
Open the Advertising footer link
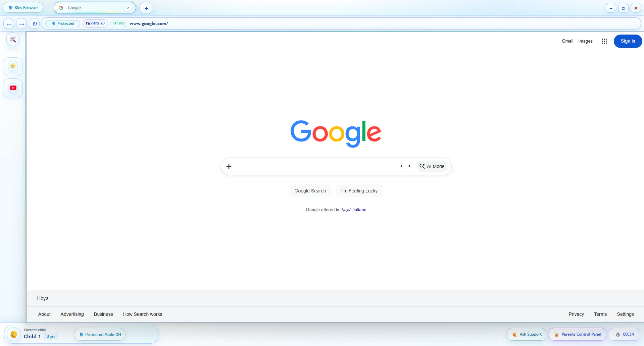(72, 314)
